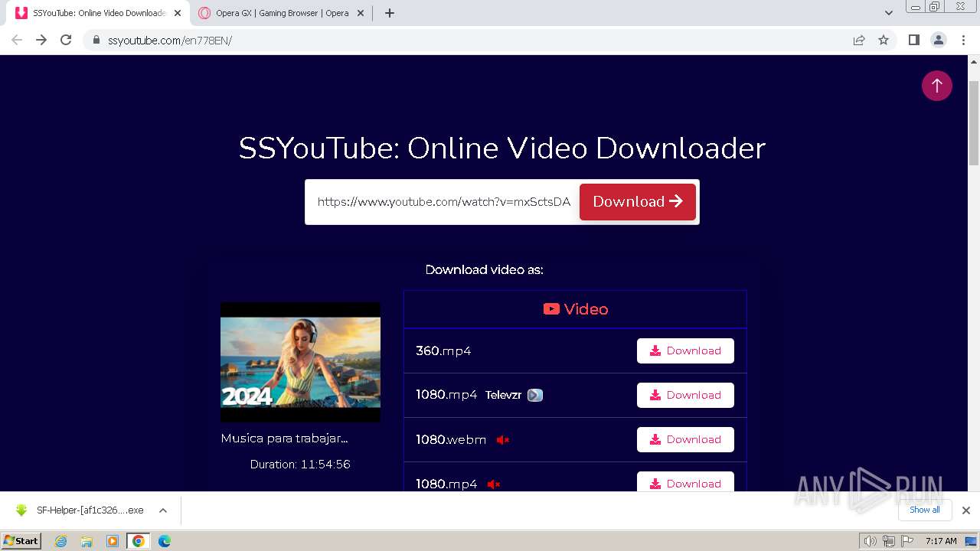This screenshot has height=551, width=980.
Task: Open Microsoft Edge from the taskbar
Action: pyautogui.click(x=164, y=541)
